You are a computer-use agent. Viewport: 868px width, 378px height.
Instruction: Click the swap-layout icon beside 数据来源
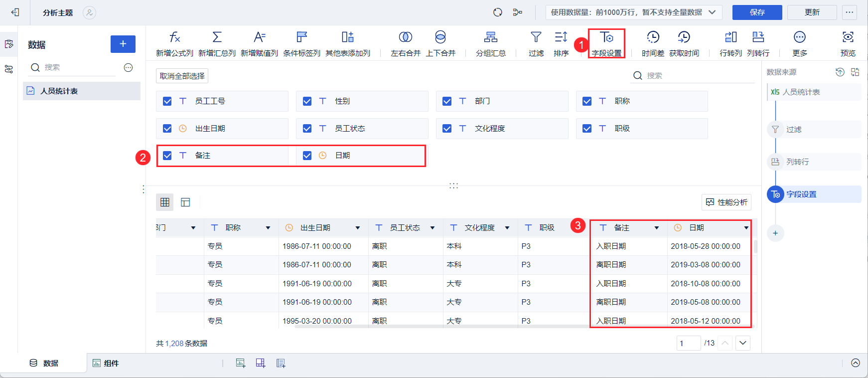click(x=855, y=72)
